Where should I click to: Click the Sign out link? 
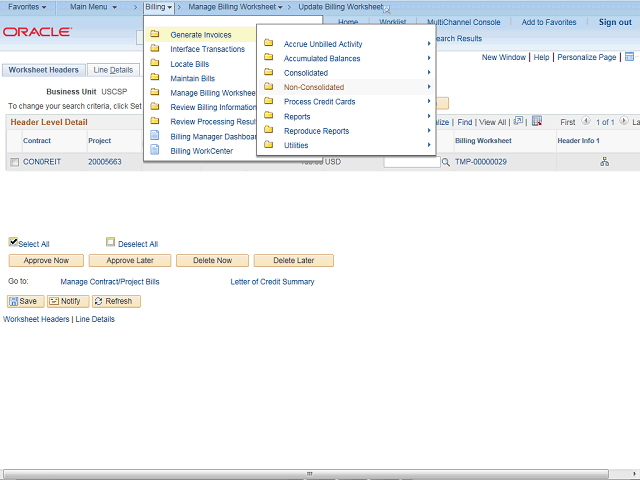coord(615,22)
